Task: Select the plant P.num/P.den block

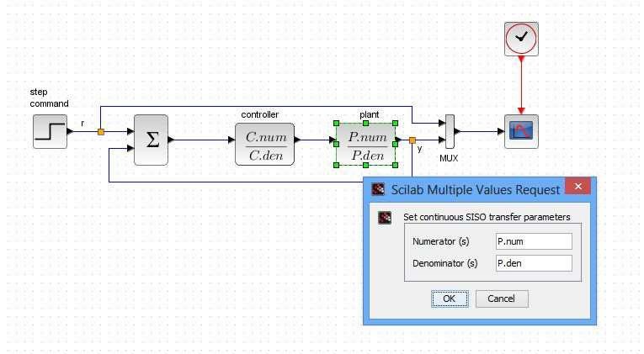Action: click(x=366, y=145)
